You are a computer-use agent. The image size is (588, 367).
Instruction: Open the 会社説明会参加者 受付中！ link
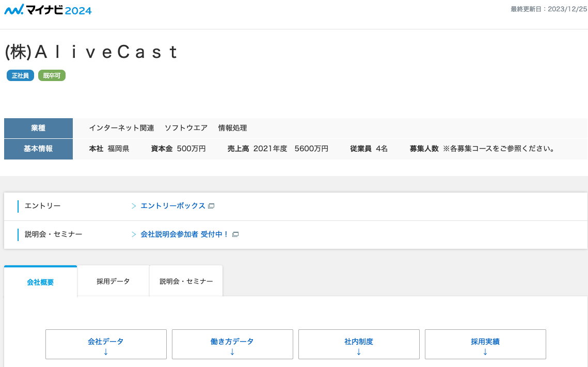(183, 234)
